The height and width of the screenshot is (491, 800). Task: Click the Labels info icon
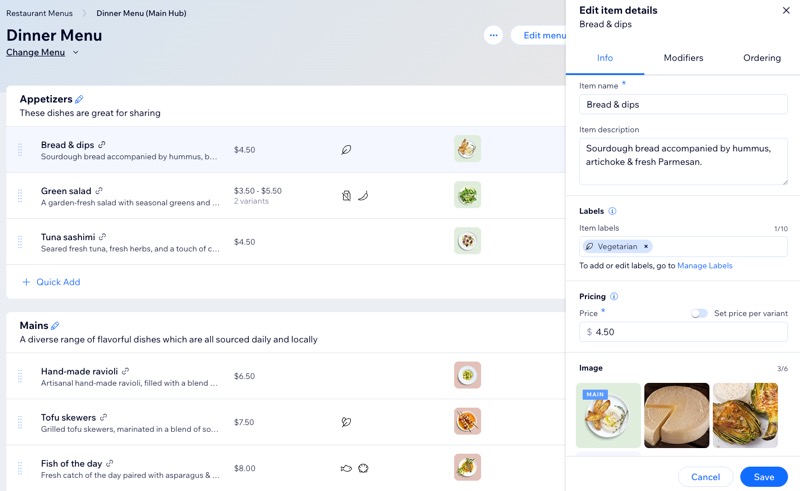pyautogui.click(x=612, y=211)
